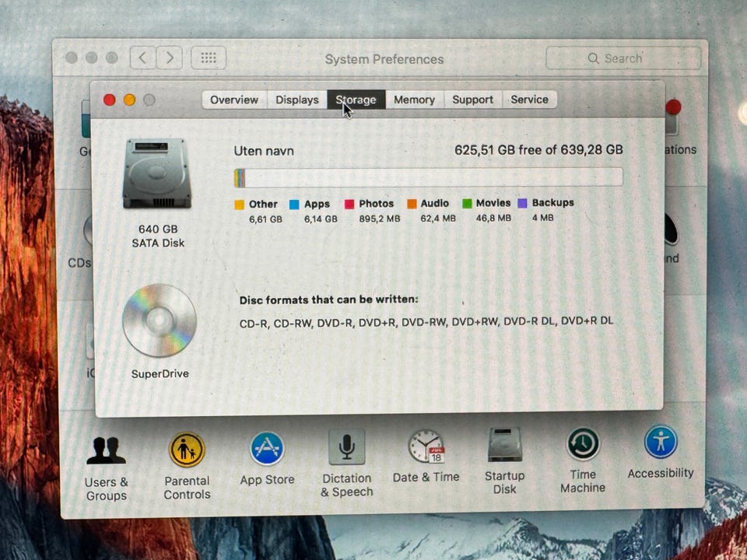This screenshot has height=560, width=747.
Task: Open Parental Controls preferences
Action: 187,466
